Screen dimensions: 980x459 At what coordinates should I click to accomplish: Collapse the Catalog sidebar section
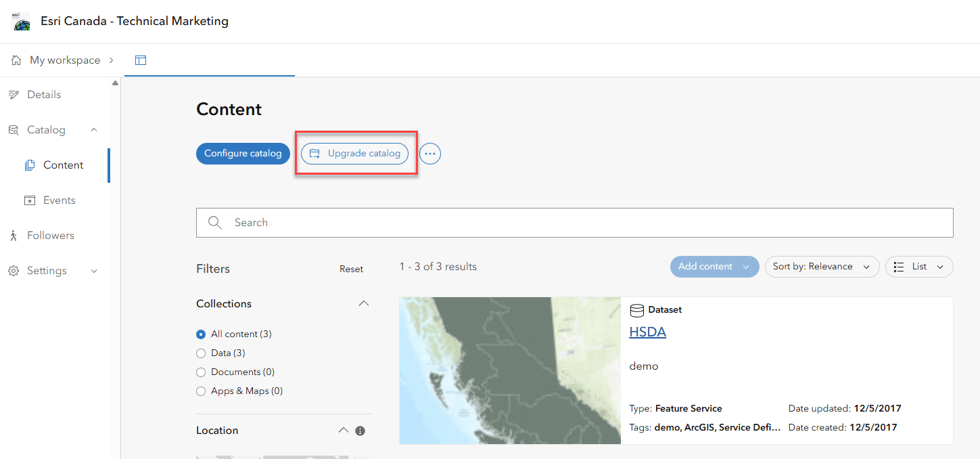tap(94, 130)
